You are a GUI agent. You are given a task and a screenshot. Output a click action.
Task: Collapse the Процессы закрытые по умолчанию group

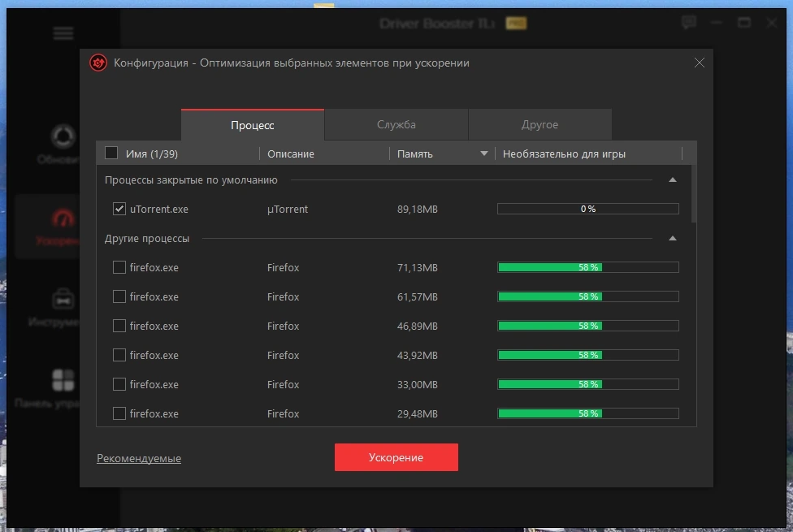click(x=673, y=180)
